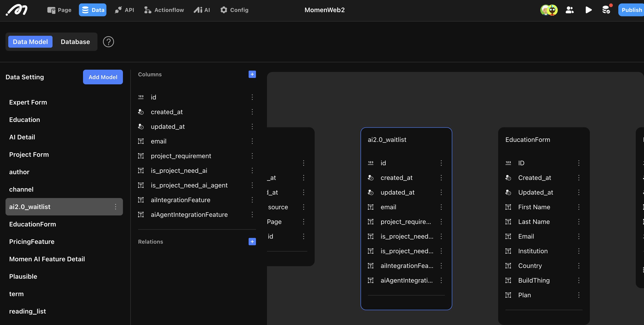Click the EducationForm card title

(527, 140)
